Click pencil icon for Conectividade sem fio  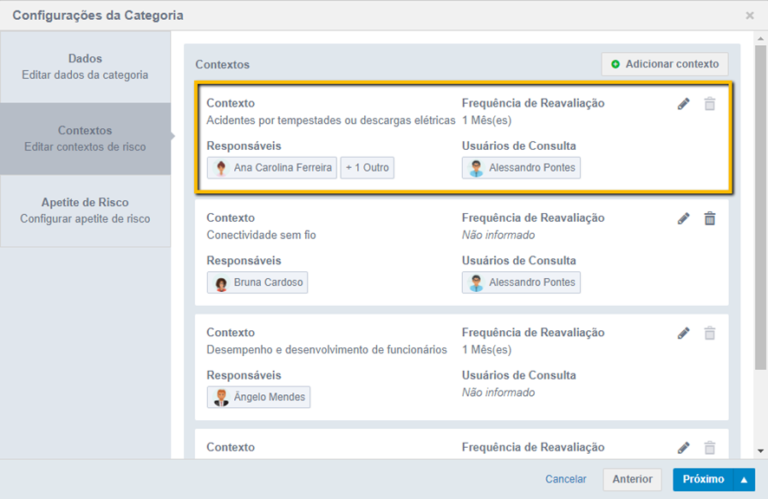[684, 219]
